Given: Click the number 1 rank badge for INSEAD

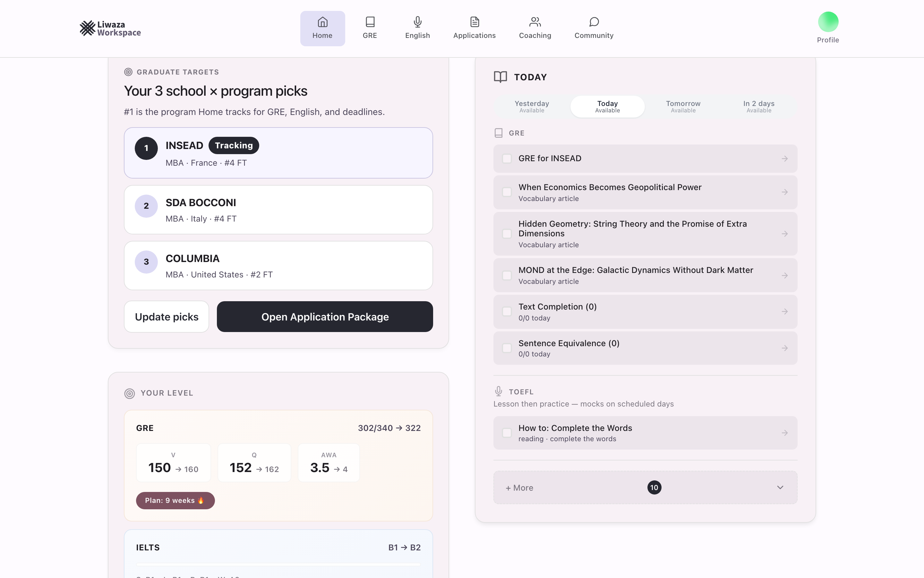Looking at the screenshot, I should point(146,148).
